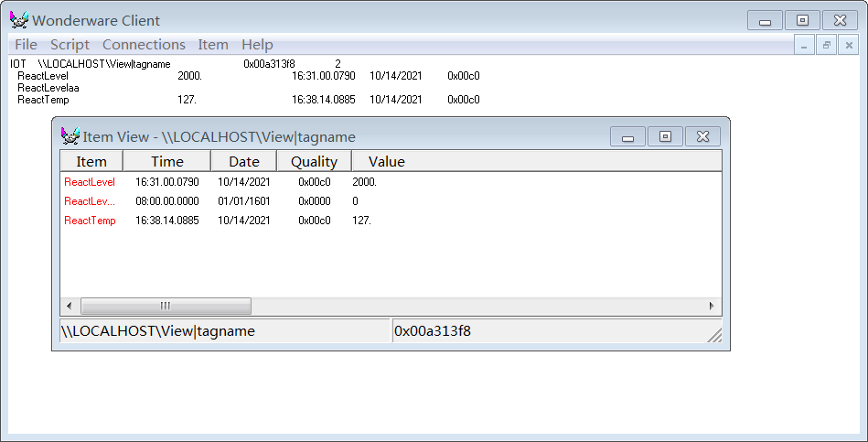Open the Connections menu
The height and width of the screenshot is (442, 868).
click(144, 45)
